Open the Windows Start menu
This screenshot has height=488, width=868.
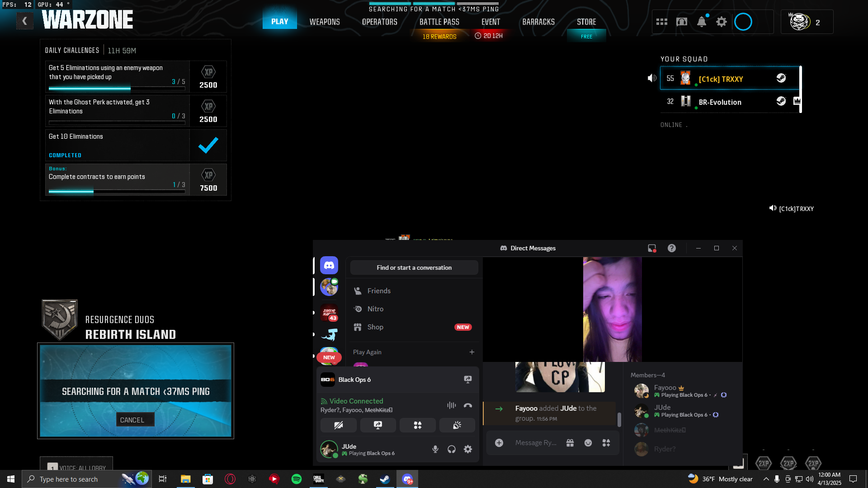11,479
